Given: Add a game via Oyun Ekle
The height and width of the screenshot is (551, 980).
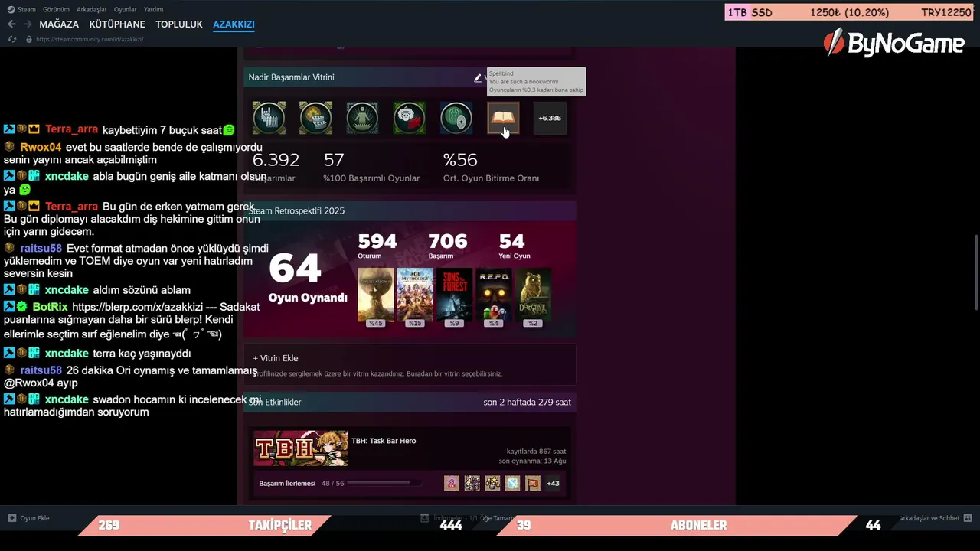Looking at the screenshot, I should pyautogui.click(x=29, y=518).
